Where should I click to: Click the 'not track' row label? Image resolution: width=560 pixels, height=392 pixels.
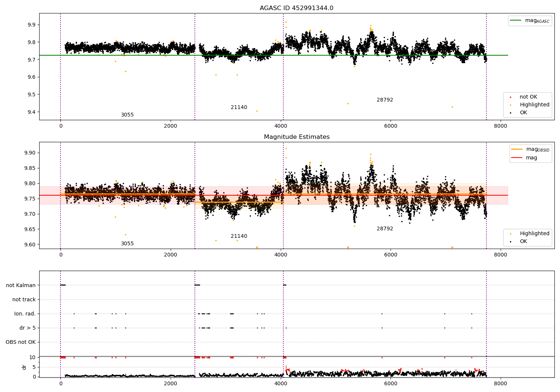click(x=24, y=300)
